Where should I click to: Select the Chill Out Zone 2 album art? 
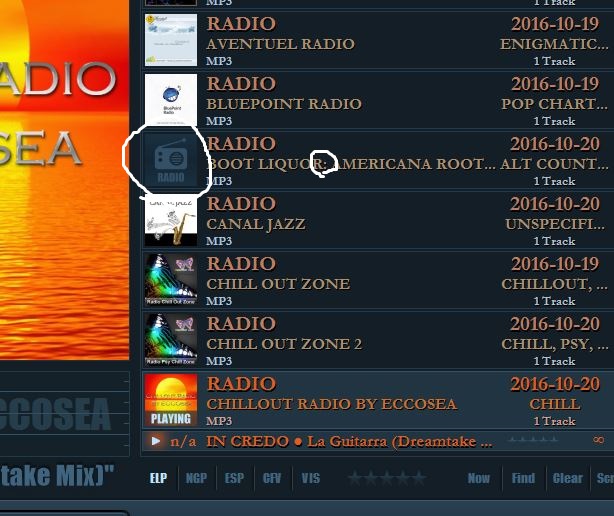pos(171,340)
